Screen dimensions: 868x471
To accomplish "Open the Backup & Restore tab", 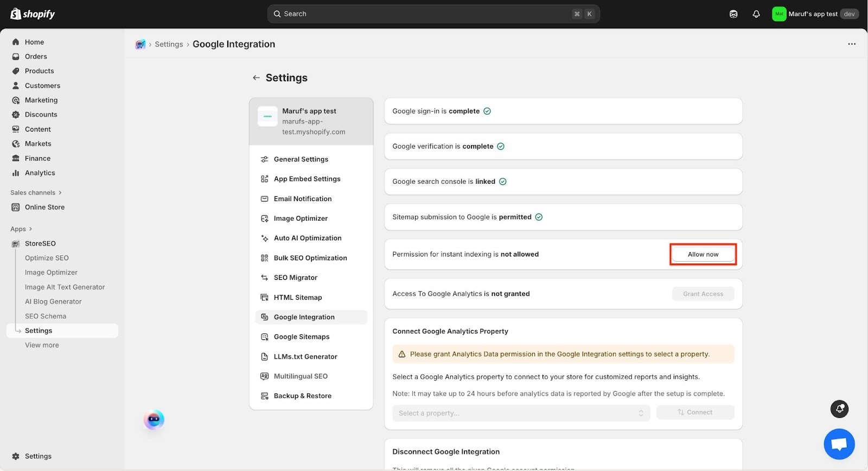I will [311, 396].
